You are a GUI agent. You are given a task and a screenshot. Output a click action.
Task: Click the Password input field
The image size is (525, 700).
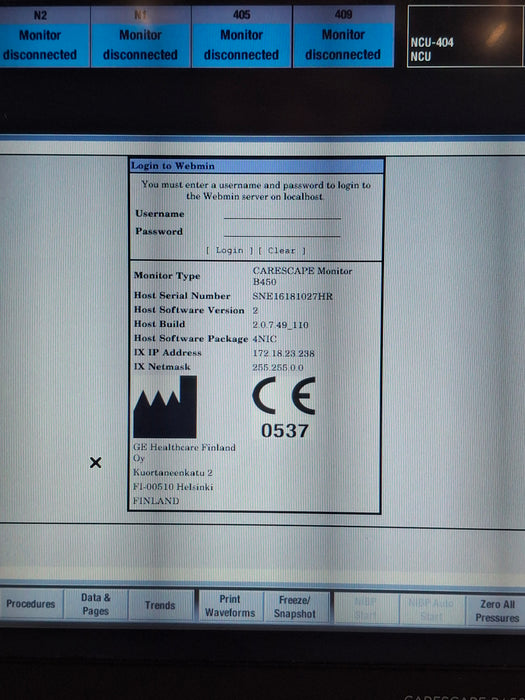[282, 232]
